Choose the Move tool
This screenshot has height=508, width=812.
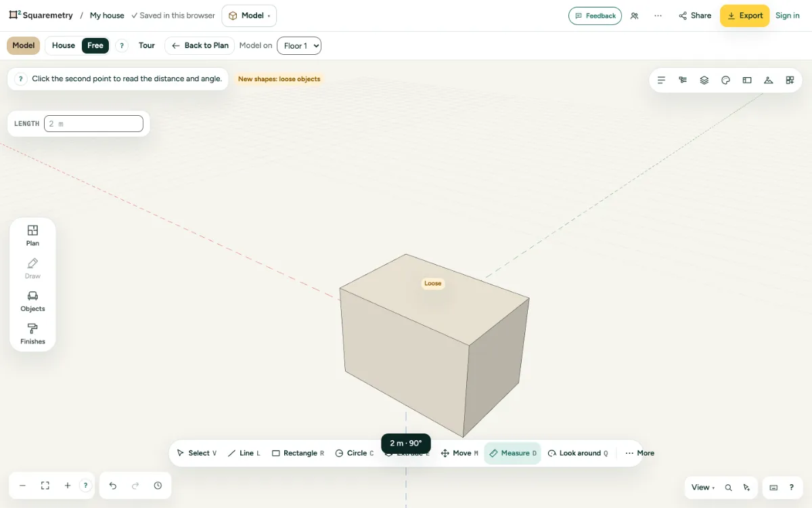click(x=459, y=453)
